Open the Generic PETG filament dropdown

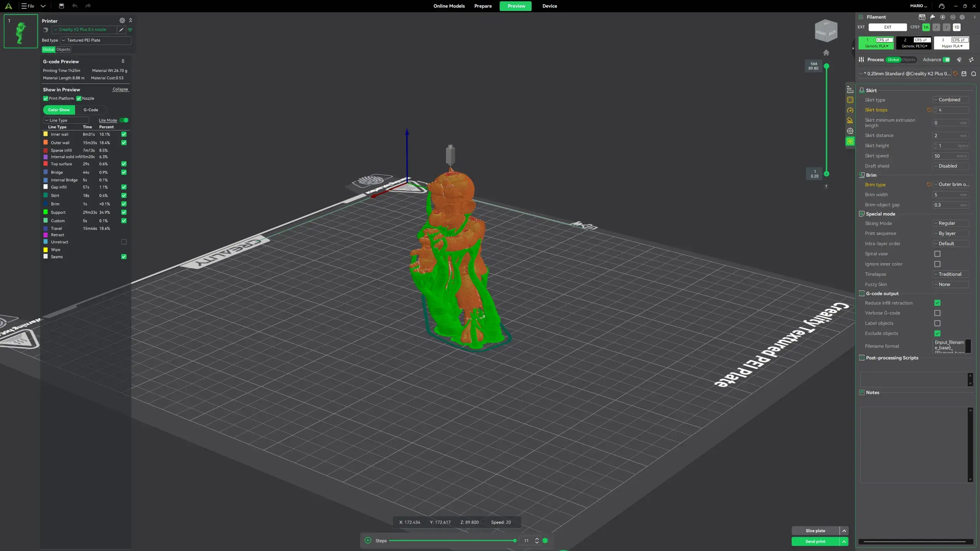tap(914, 46)
